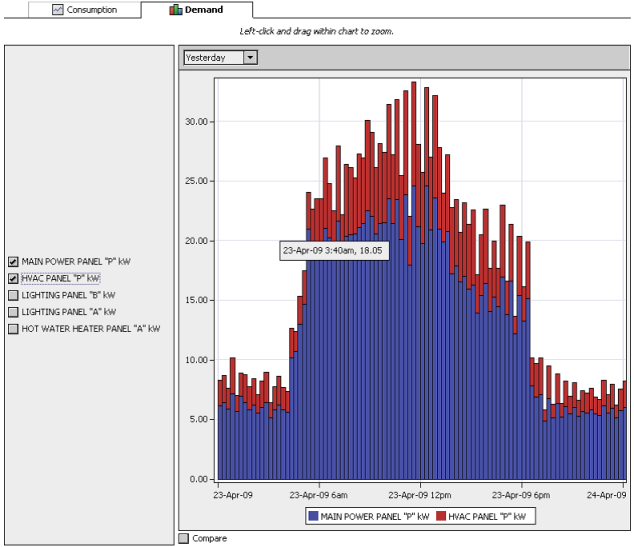This screenshot has width=634, height=547.
Task: Click the 23-Apr-09 6pm axis label
Action: coord(521,495)
